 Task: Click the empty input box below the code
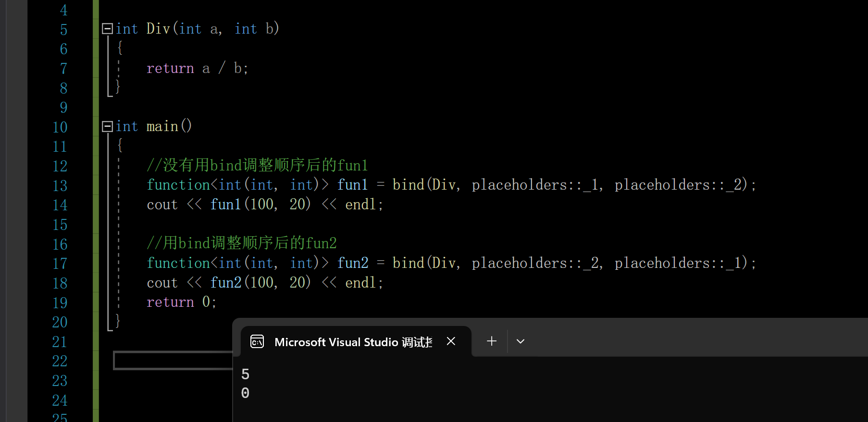pyautogui.click(x=173, y=360)
